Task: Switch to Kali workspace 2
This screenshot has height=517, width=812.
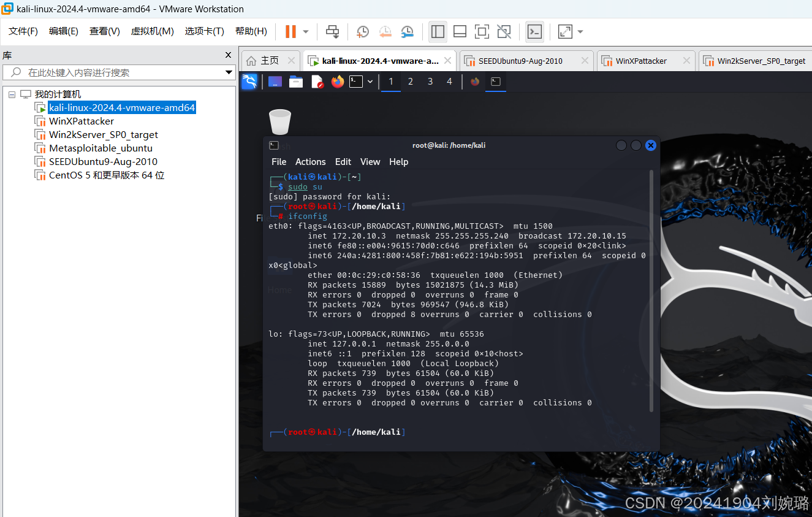Action: [411, 82]
